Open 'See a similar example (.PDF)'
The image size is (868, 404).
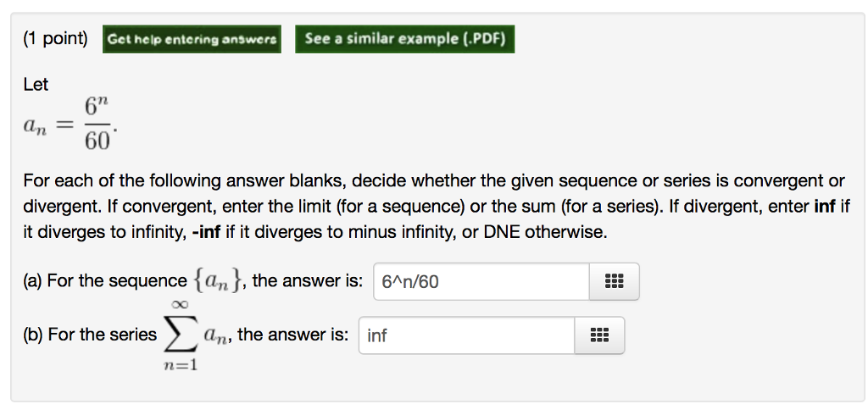pyautogui.click(x=404, y=39)
